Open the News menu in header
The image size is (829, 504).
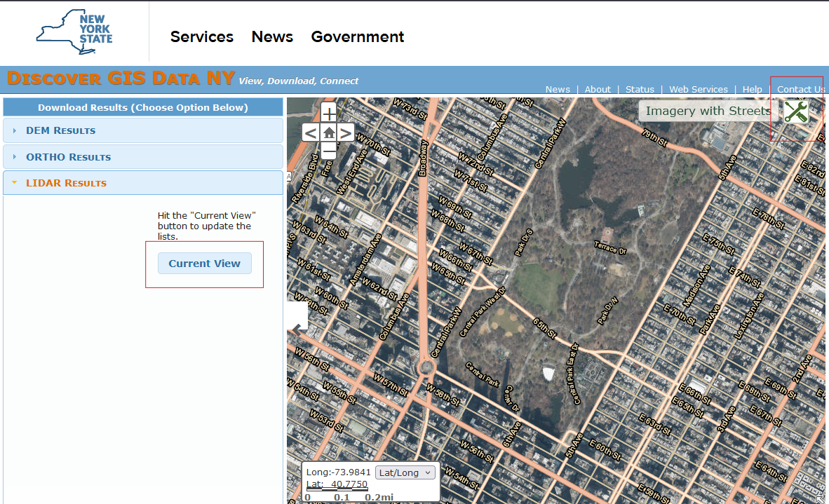[272, 37]
